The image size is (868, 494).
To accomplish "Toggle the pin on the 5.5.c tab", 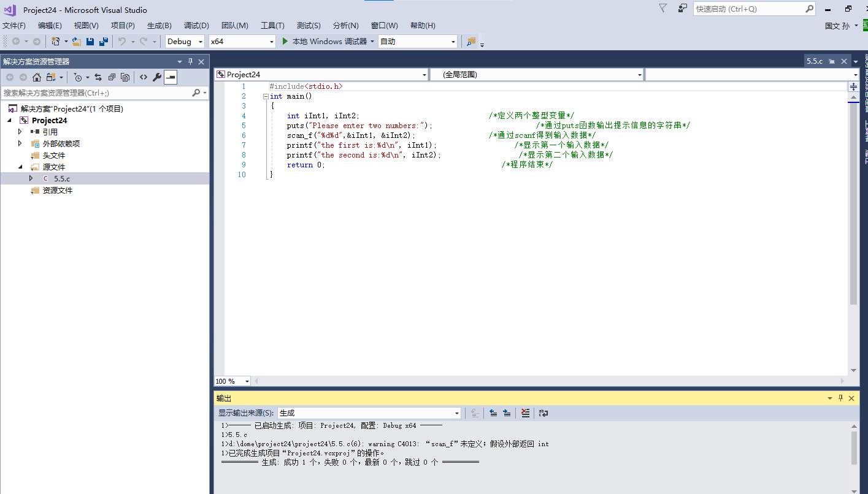I will point(832,61).
